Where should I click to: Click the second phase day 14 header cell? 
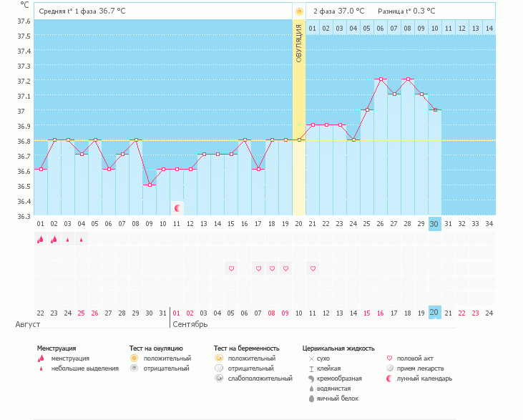pyautogui.click(x=489, y=28)
